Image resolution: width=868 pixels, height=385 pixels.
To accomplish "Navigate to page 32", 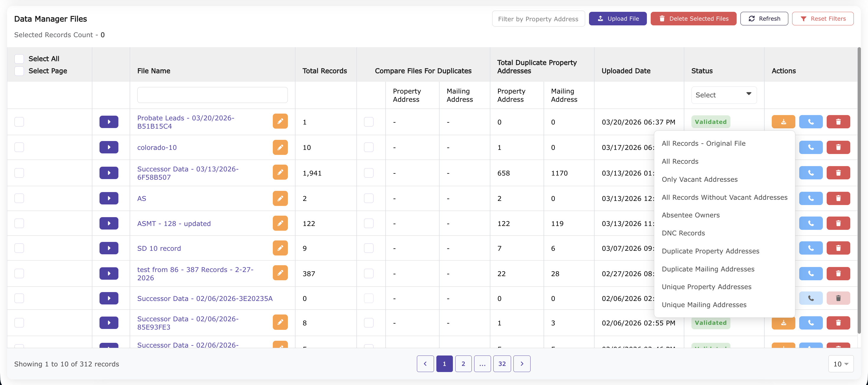I will 502,364.
